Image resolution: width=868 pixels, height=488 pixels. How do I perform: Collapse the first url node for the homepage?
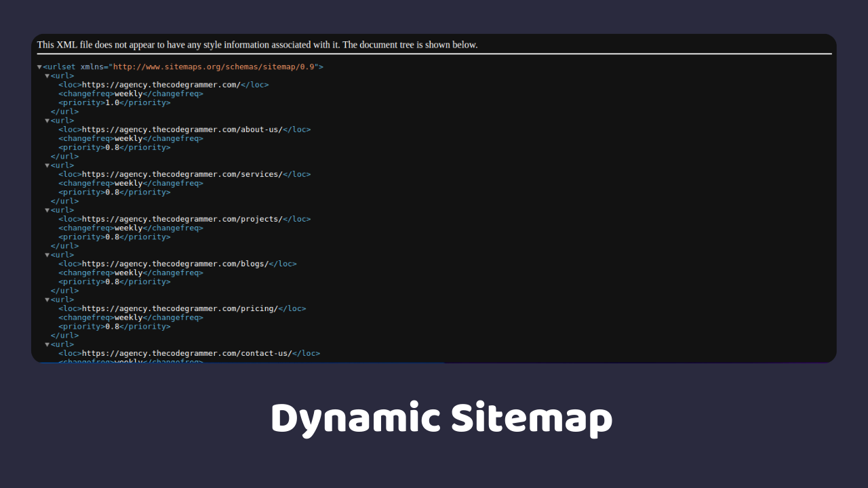[x=47, y=75]
